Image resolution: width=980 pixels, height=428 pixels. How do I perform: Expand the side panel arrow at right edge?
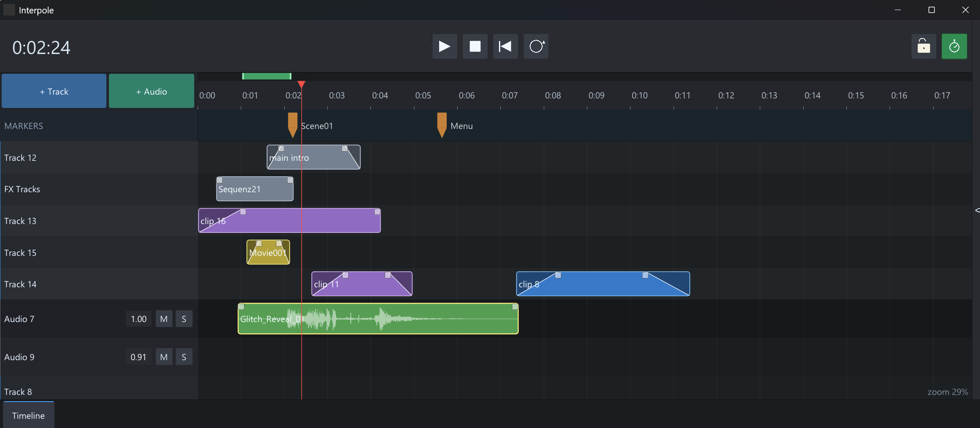click(977, 210)
